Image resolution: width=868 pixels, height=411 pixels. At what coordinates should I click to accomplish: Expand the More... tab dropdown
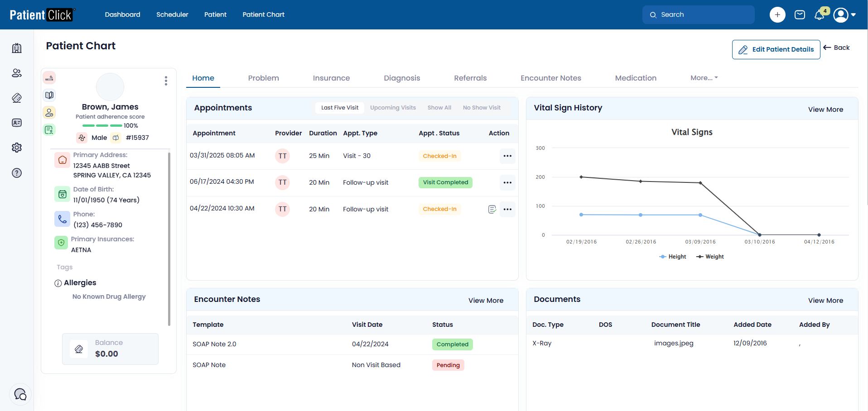[704, 78]
